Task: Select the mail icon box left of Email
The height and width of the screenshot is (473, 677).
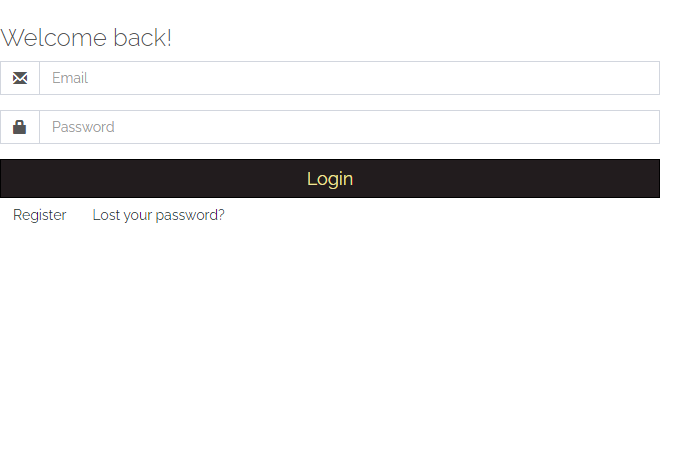Action: click(20, 78)
